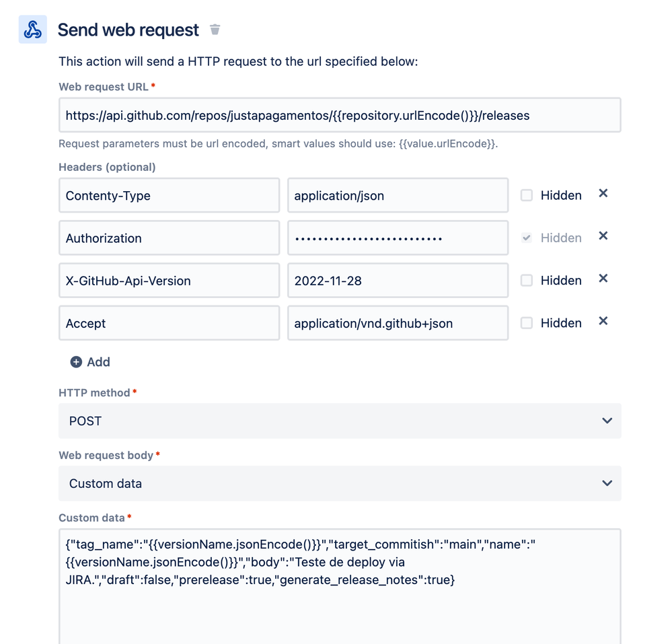Viewport: 672px width, 644px height.
Task: Click inside the Custom data text area
Action: tap(340, 587)
